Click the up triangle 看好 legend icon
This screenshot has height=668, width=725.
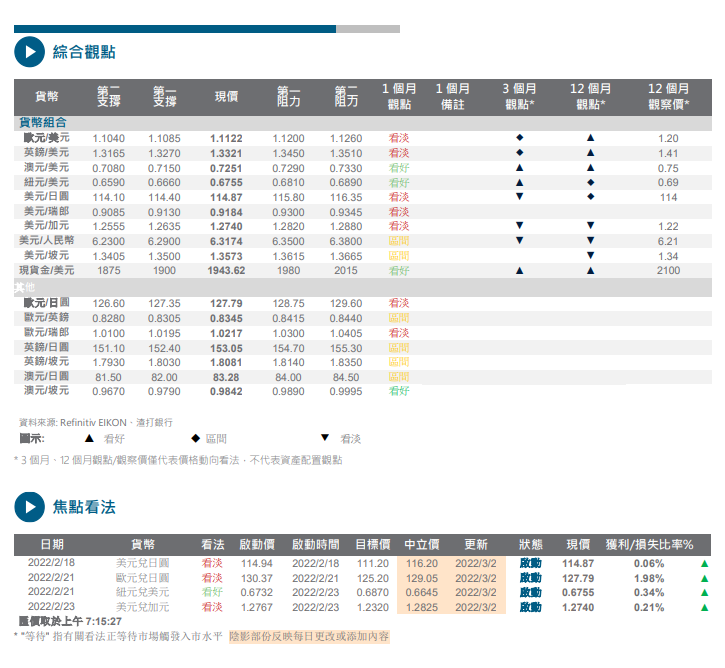point(89,438)
